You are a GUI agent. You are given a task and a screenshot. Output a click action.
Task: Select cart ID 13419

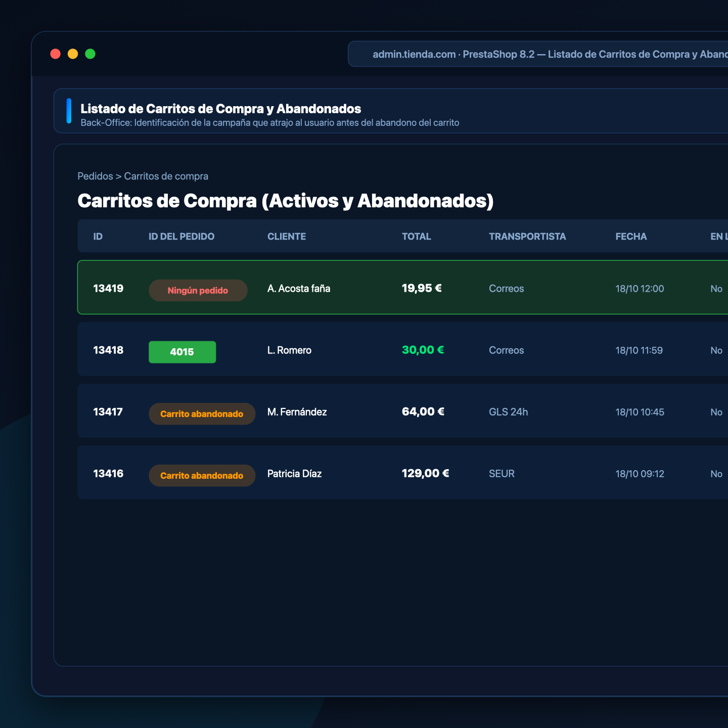pos(108,289)
